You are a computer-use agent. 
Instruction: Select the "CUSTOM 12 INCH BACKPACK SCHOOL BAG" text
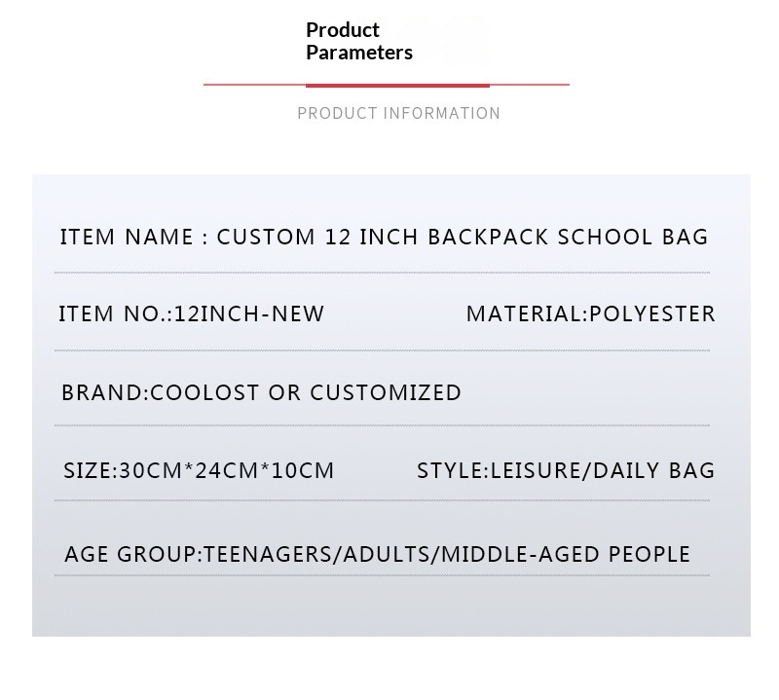click(463, 237)
